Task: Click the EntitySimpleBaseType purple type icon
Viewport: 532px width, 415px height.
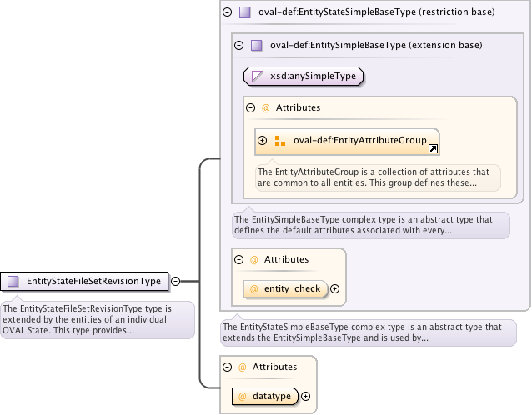Action: pyautogui.click(x=257, y=45)
